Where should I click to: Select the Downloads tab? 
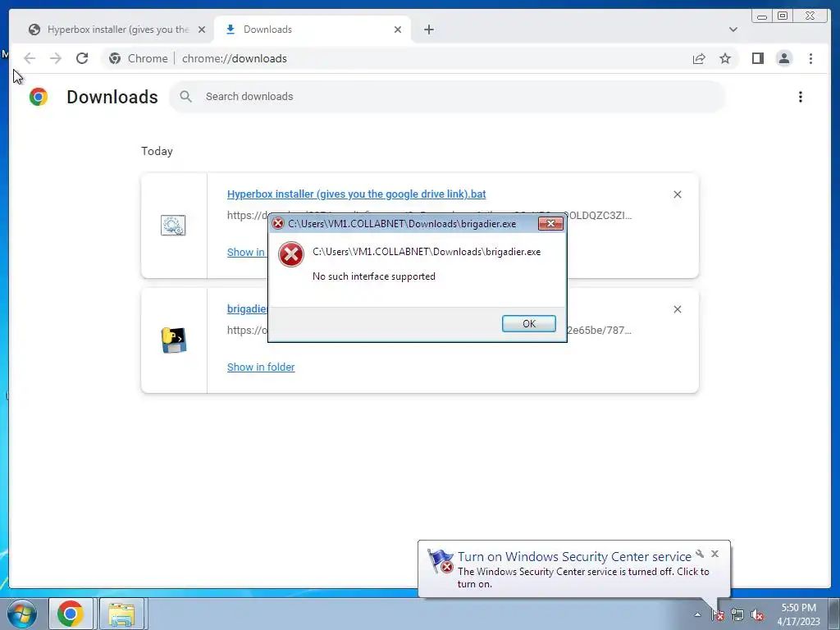[313, 30]
